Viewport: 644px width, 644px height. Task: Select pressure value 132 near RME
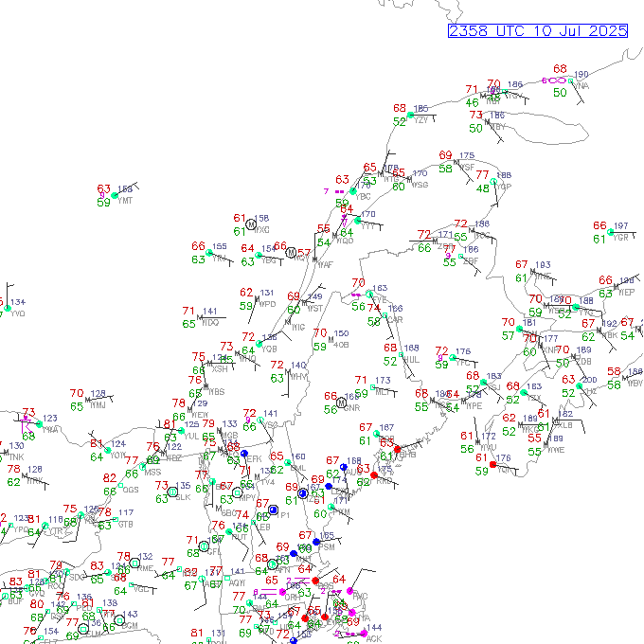pyautogui.click(x=146, y=557)
